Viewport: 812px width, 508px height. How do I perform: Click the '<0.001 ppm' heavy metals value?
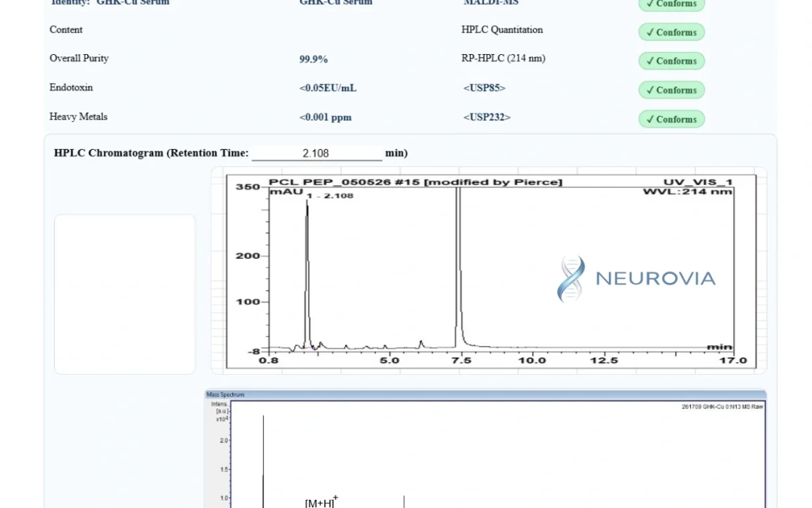pyautogui.click(x=326, y=117)
